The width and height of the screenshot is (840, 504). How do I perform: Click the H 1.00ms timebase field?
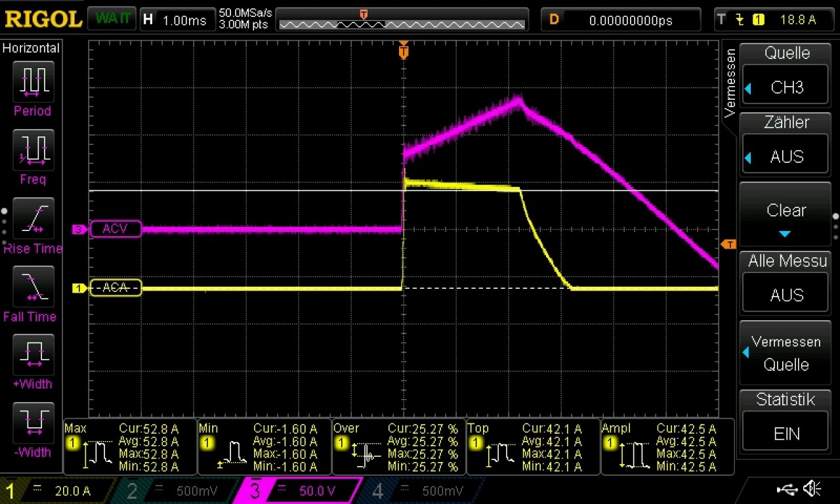click(178, 20)
